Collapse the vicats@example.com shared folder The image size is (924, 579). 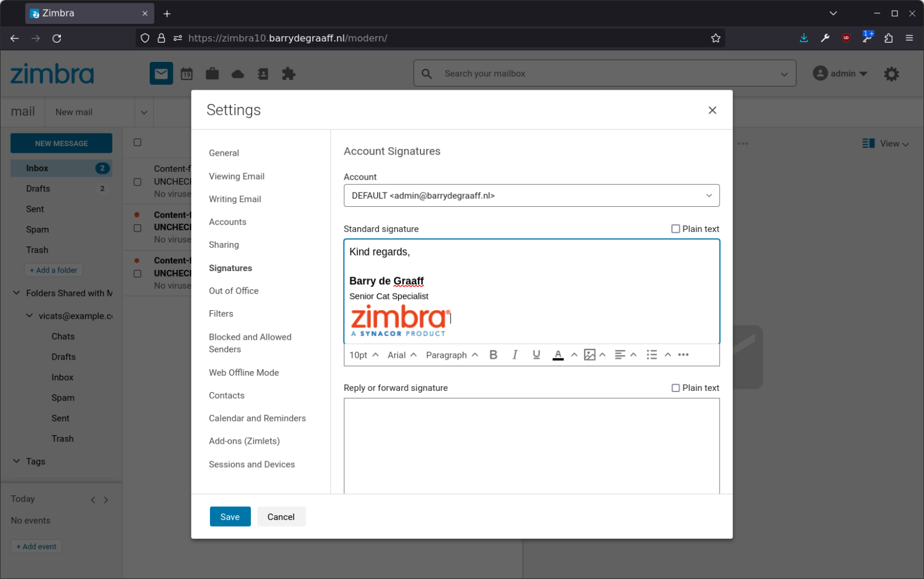point(29,315)
